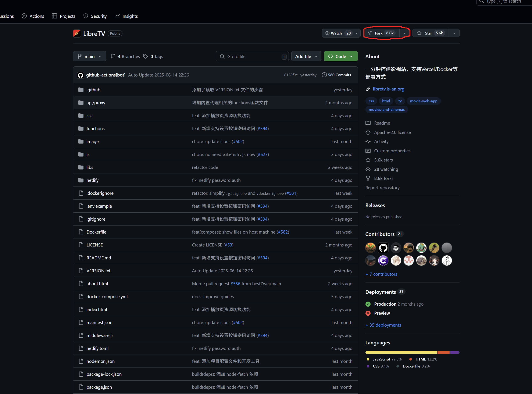The image size is (532, 394).
Task: Open the GitHub octocat contributor avatar
Action: [x=383, y=248]
